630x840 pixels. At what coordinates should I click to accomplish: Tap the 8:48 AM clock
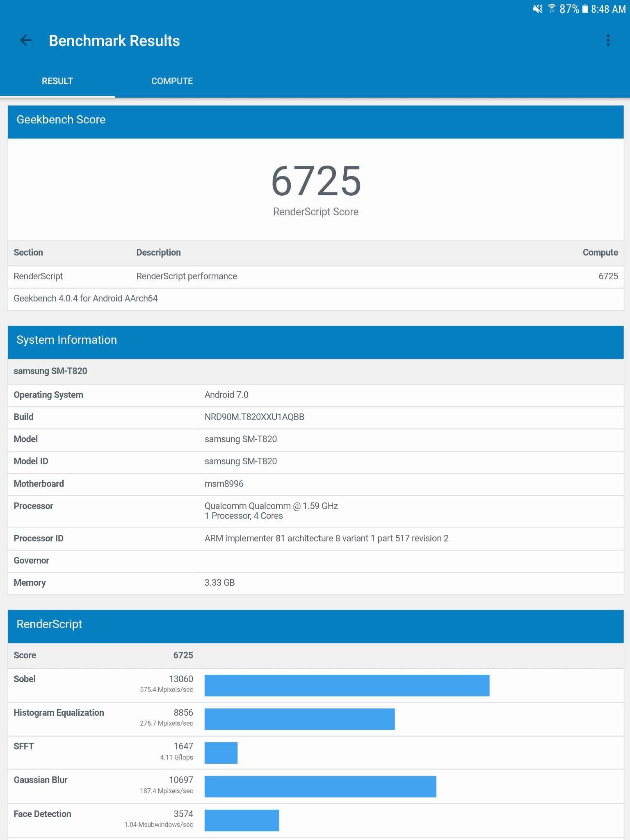(608, 9)
